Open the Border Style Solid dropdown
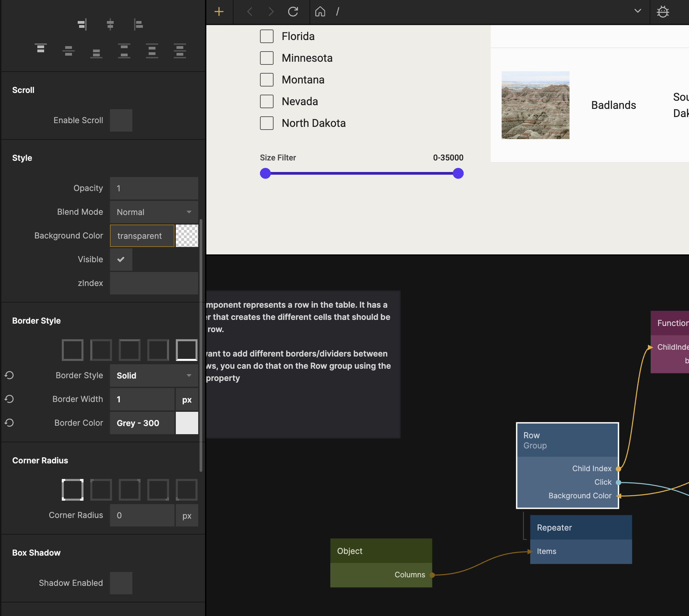 [154, 376]
